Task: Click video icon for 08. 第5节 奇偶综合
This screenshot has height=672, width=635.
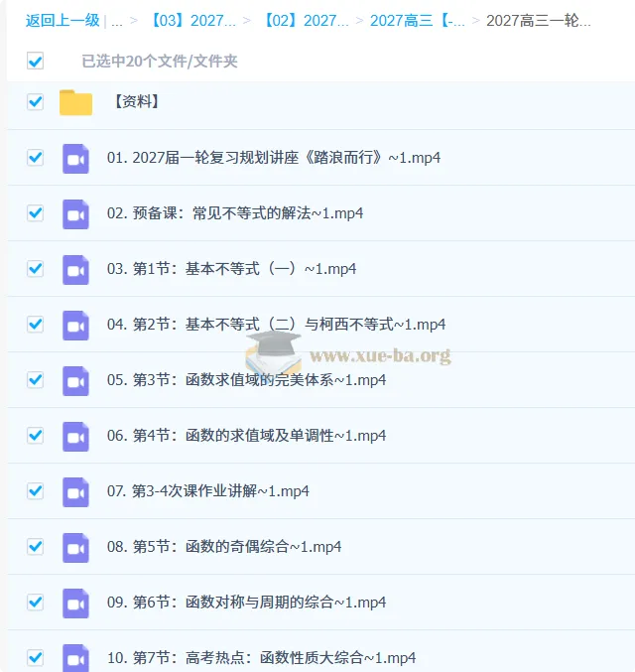Action: pyautogui.click(x=75, y=548)
